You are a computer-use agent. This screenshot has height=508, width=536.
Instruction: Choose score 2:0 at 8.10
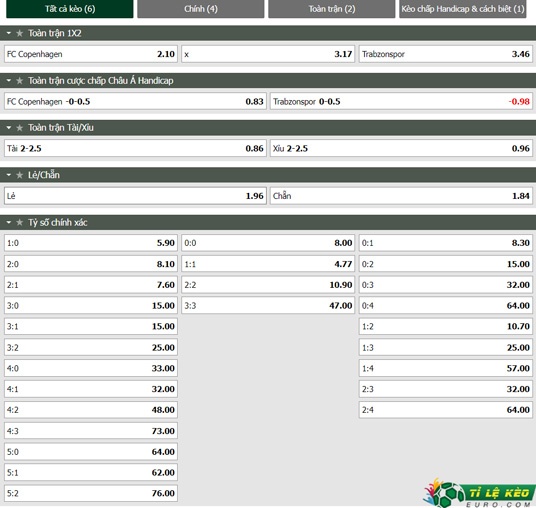[x=91, y=264]
